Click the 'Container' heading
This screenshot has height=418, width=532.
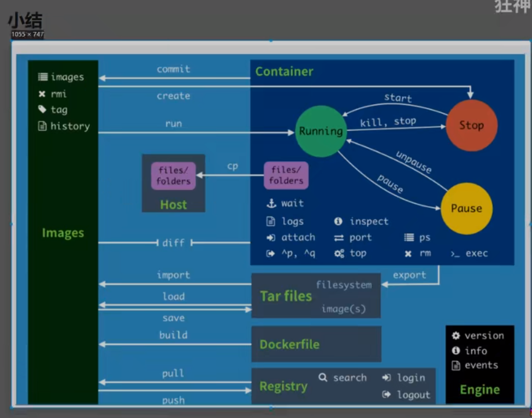point(285,72)
